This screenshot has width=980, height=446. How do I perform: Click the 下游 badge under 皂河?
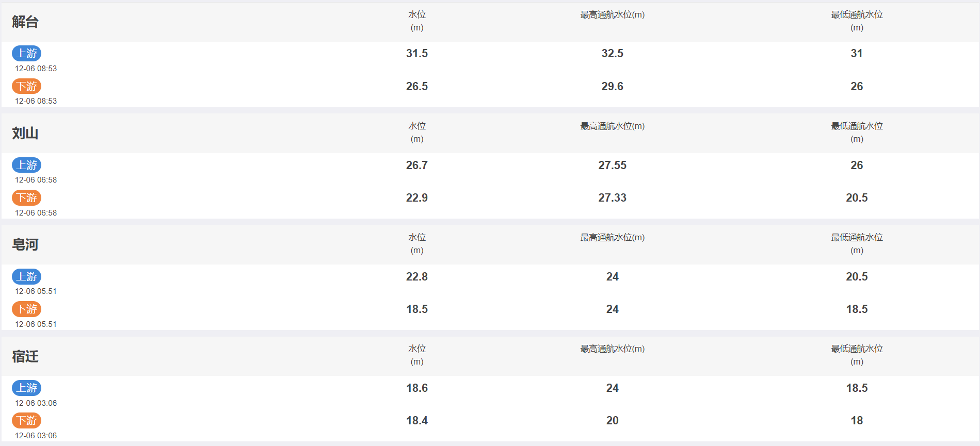[26, 309]
